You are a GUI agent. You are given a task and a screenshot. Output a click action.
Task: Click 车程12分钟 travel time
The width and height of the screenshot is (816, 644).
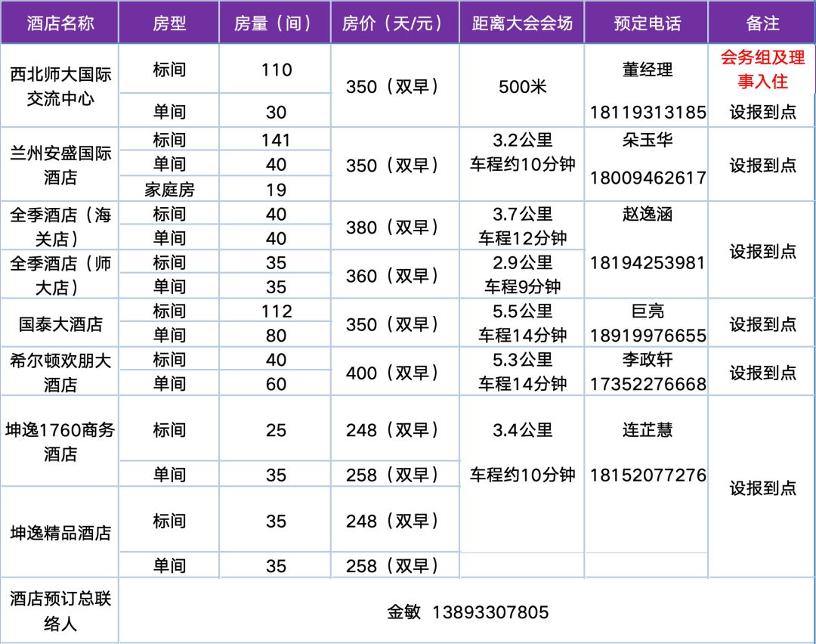tap(522, 238)
